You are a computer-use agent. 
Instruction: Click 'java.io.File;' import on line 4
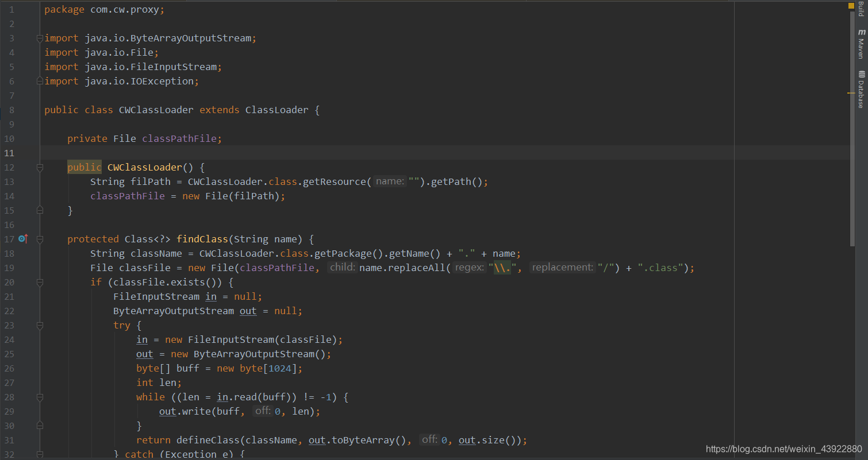122,53
